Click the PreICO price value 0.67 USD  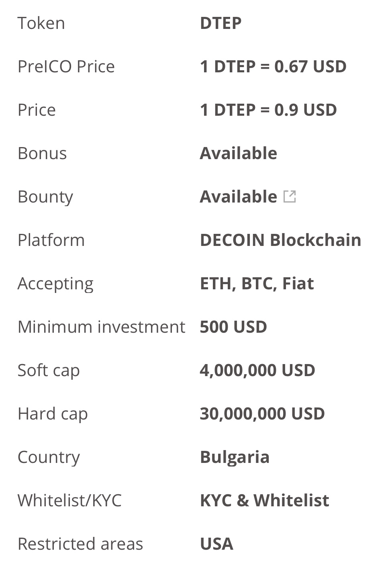(x=273, y=66)
